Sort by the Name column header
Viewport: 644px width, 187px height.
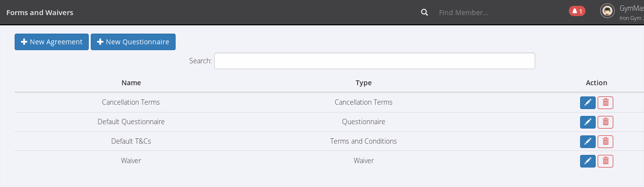pos(131,83)
